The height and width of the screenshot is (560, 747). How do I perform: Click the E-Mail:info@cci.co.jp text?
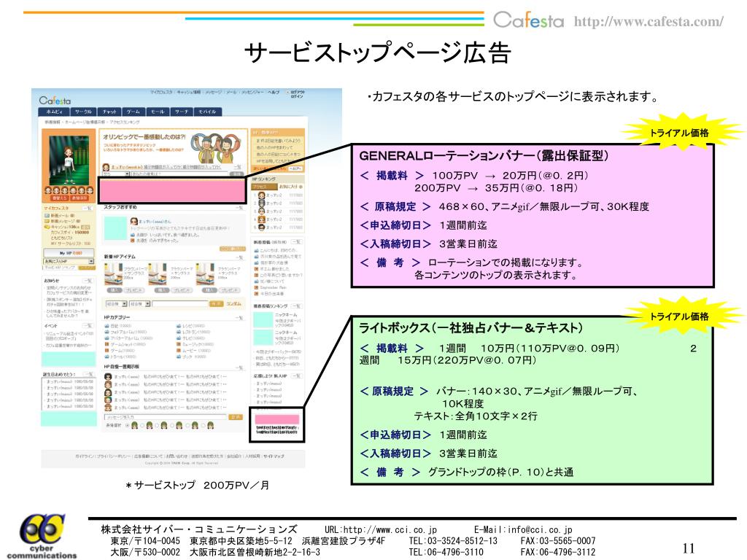point(523,529)
